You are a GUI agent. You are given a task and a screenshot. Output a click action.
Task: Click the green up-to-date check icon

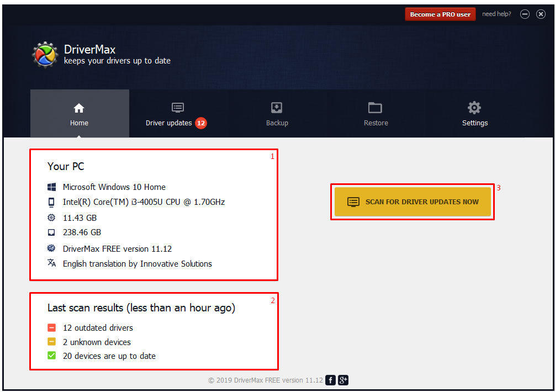52,355
